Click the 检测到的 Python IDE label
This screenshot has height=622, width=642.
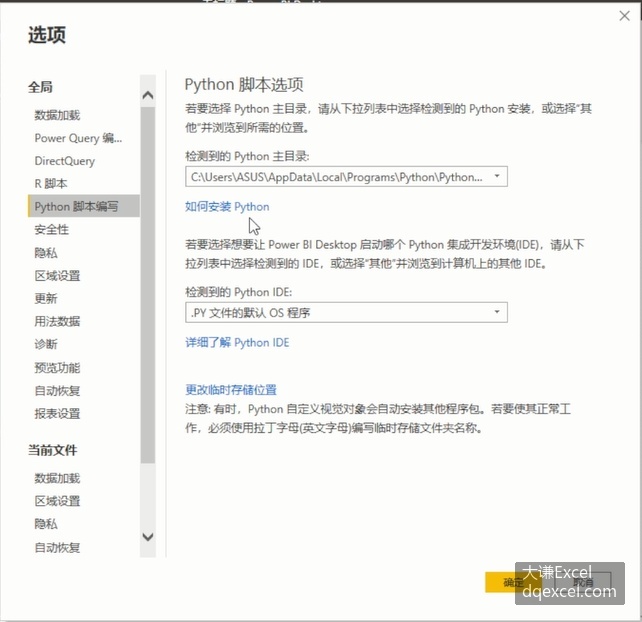tap(239, 292)
